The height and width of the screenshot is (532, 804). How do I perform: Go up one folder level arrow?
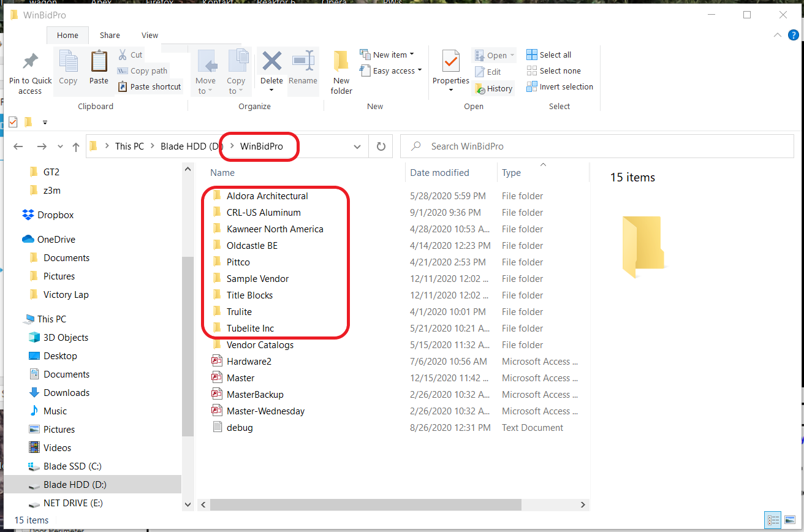[76, 146]
